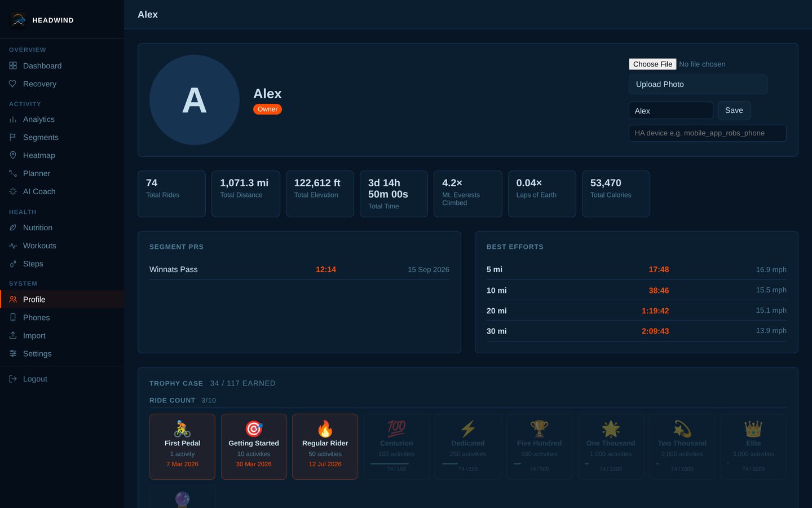
Task: Select the Planner menu item
Action: 62,173
